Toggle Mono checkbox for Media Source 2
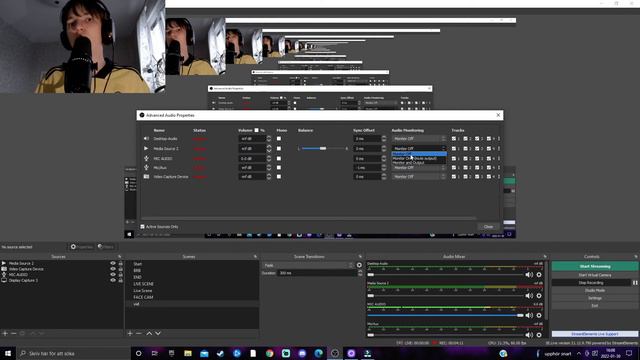 279,149
